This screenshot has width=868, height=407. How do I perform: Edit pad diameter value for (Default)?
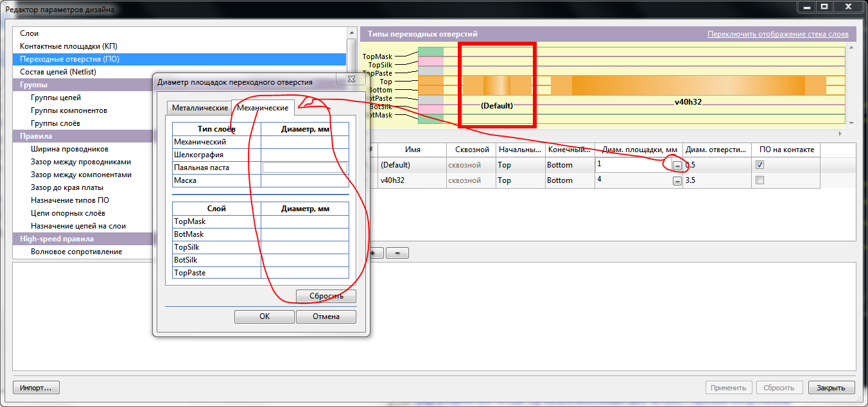[x=633, y=165]
